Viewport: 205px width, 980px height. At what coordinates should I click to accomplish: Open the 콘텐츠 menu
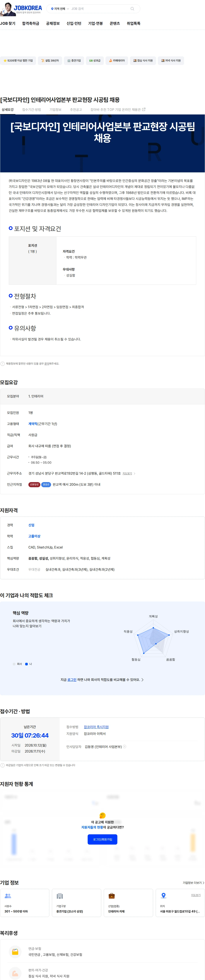[115, 23]
